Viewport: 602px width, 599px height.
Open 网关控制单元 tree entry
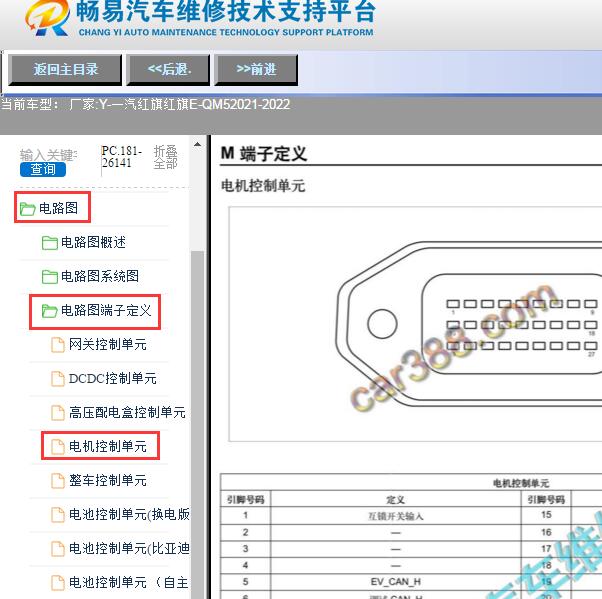pyautogui.click(x=108, y=344)
